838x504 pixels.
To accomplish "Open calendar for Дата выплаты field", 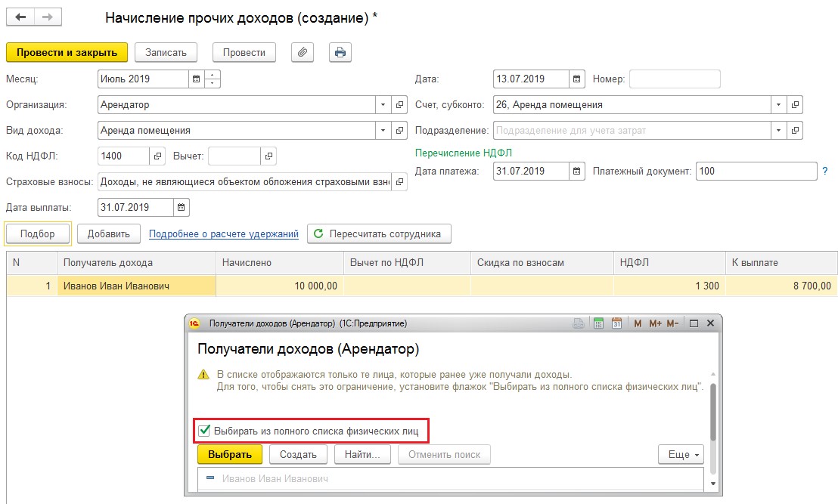I will tap(182, 207).
